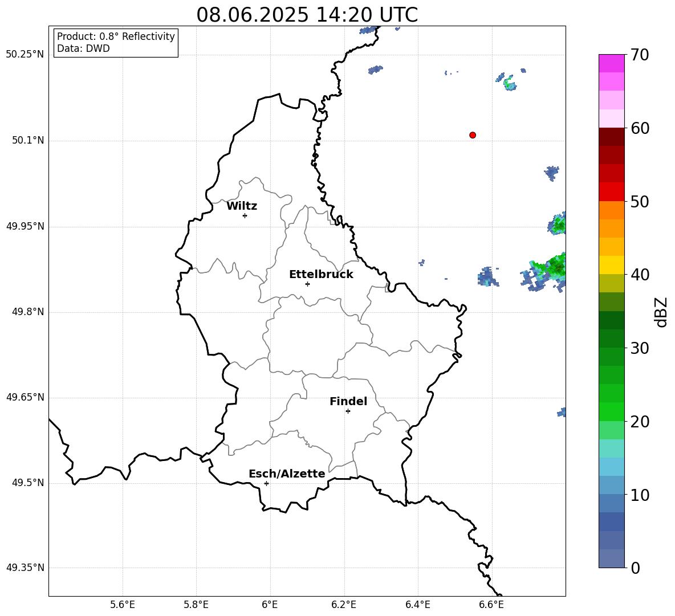Click 'Data: DWD' text
Screen dimensions: 675x616
click(x=83, y=48)
